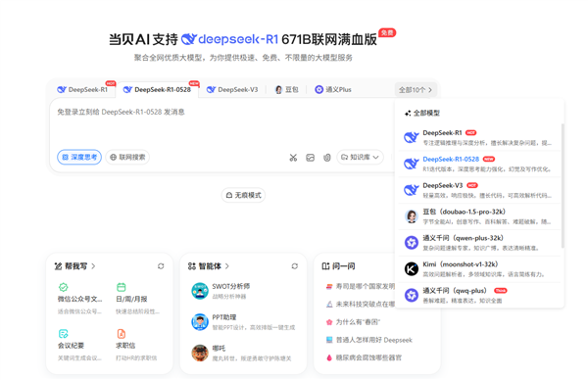Click the model list scrollbar
The width and height of the screenshot is (588, 380).
click(563, 186)
